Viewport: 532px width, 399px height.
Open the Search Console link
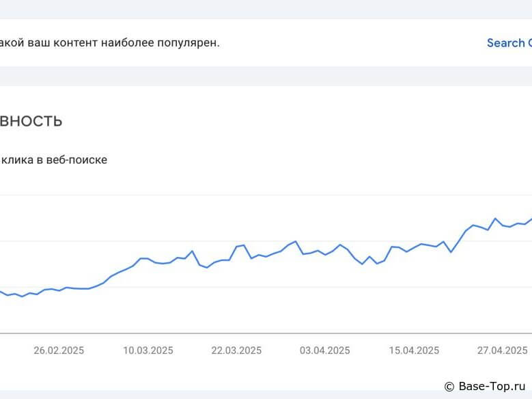508,42
